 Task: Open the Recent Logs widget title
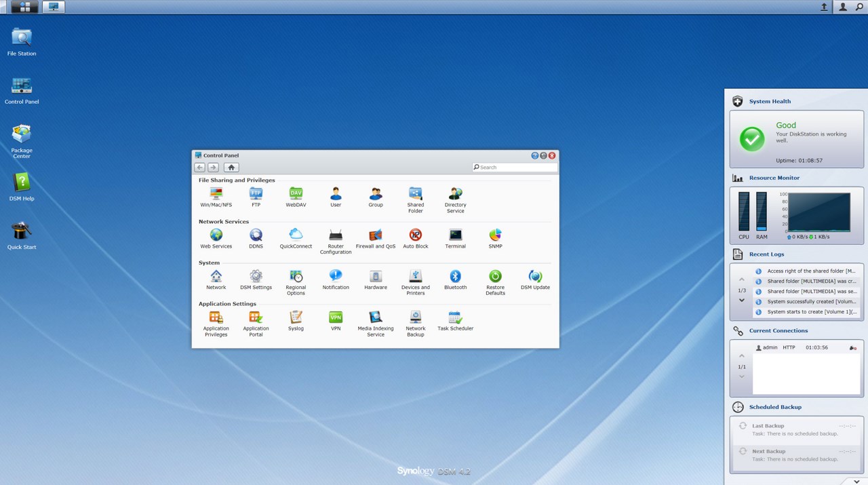pos(766,254)
